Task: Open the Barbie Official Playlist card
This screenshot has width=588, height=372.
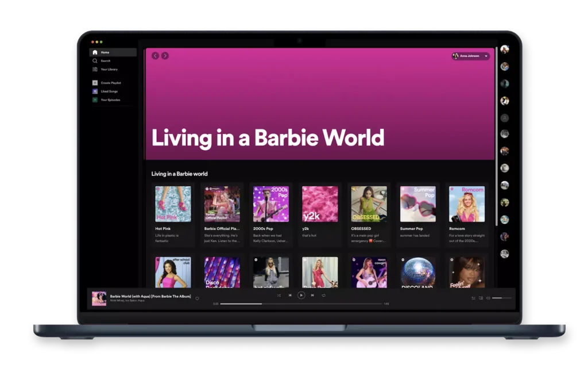Action: (x=222, y=202)
